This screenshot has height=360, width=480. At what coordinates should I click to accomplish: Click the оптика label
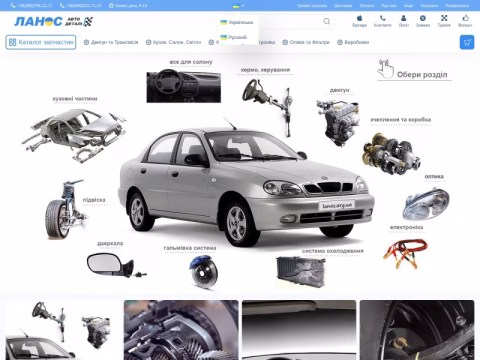coord(434,176)
